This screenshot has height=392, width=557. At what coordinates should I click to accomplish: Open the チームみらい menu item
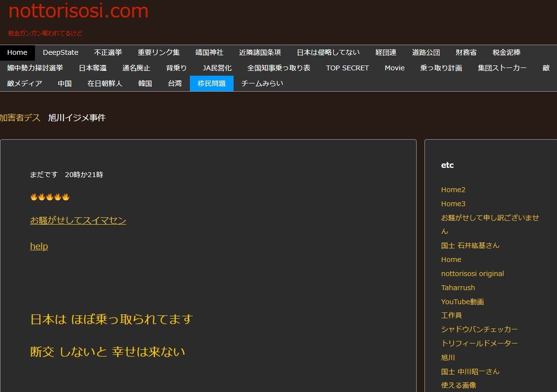point(262,83)
